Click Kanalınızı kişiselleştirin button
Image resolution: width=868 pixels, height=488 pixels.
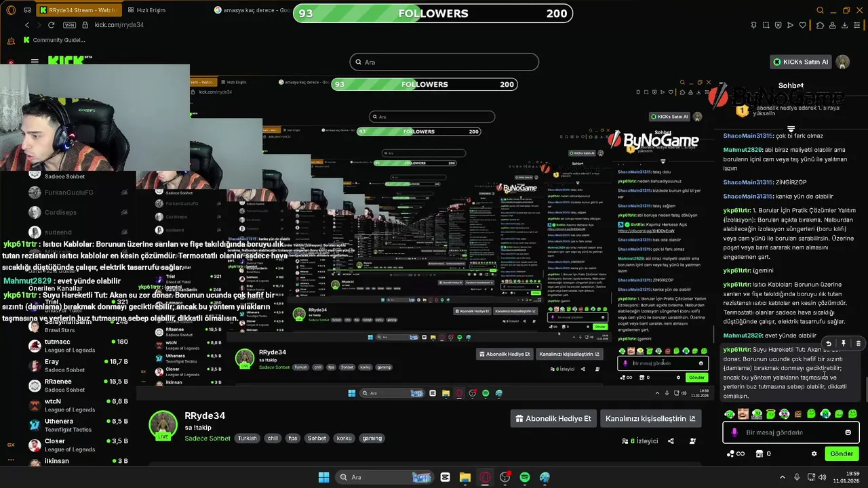click(x=650, y=418)
